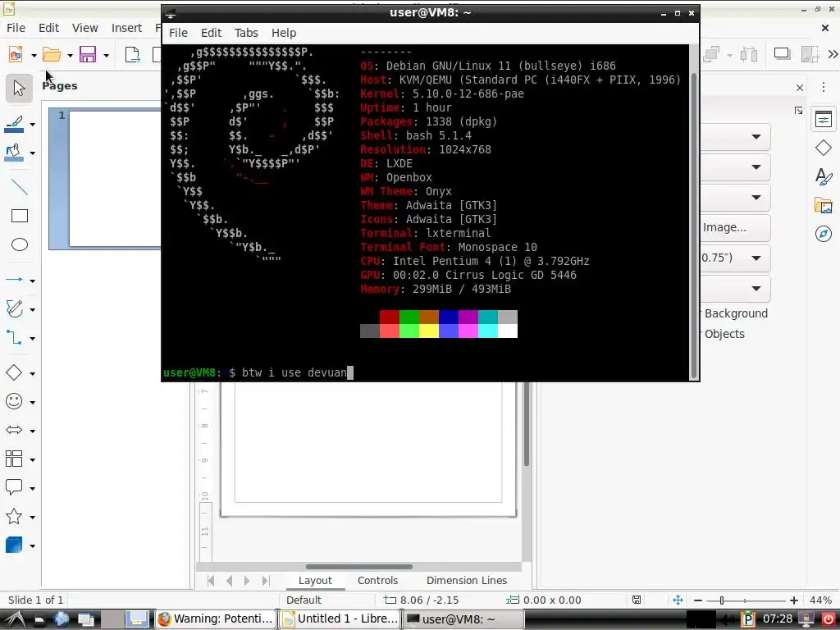840x630 pixels.
Task: Click the Save floppy icon
Action: [x=88, y=55]
